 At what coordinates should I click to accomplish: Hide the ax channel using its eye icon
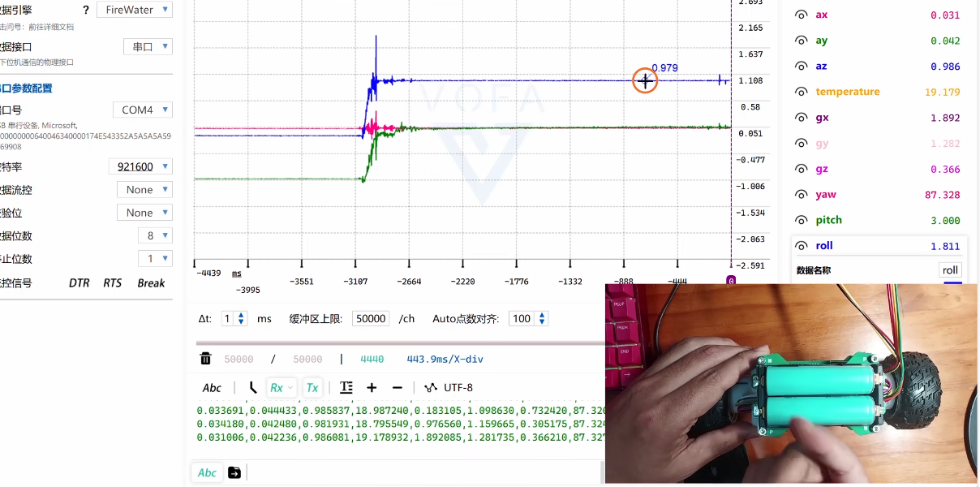tap(802, 15)
